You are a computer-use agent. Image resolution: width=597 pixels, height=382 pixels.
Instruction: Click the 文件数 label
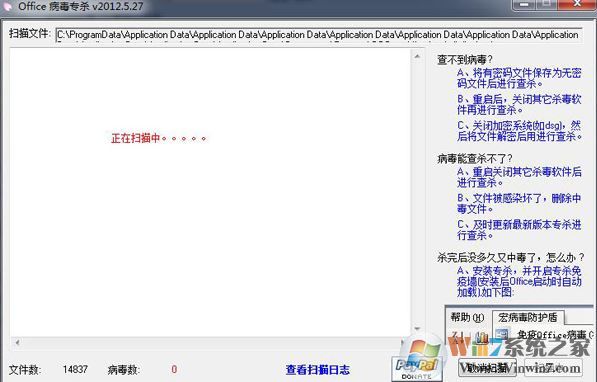(25, 369)
